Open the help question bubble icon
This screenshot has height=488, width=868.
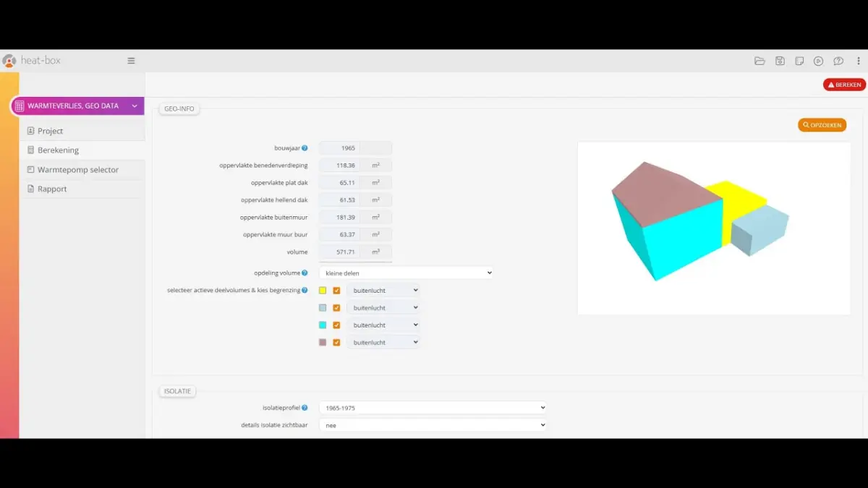pyautogui.click(x=838, y=61)
